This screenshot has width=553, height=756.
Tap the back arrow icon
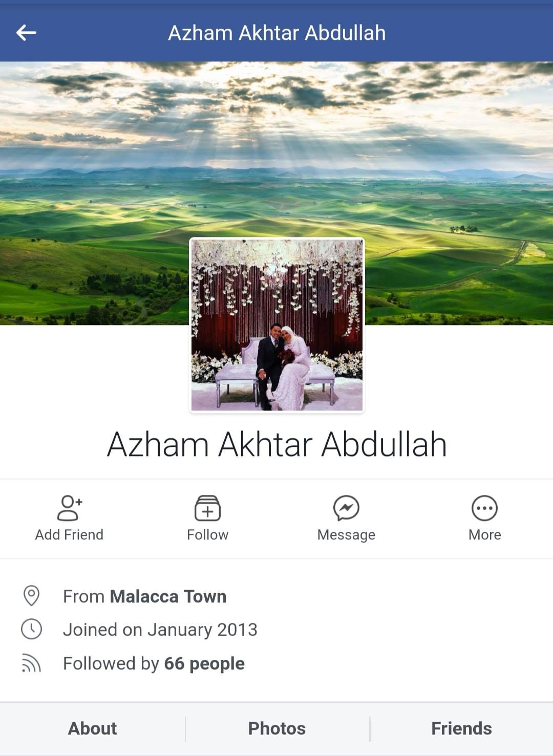(26, 33)
